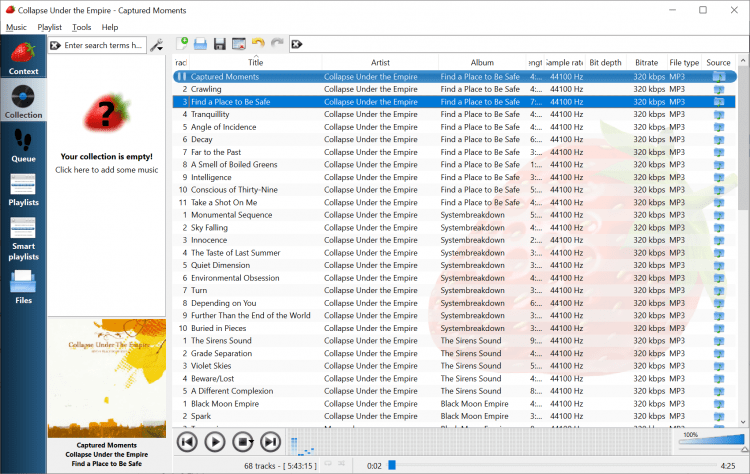The height and width of the screenshot is (474, 750).
Task: Sort tracks by the Album column header
Action: coord(482,62)
